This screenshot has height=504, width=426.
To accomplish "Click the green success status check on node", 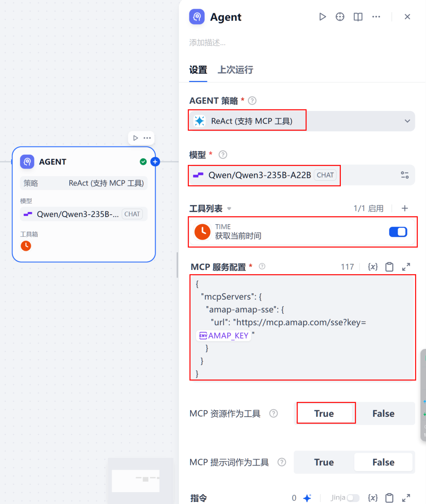I will (143, 162).
